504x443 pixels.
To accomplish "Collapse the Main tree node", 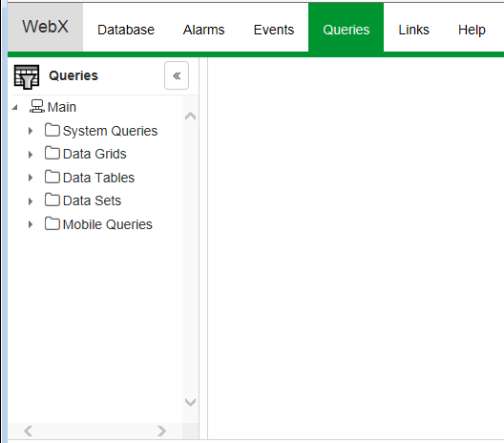I will [14, 107].
